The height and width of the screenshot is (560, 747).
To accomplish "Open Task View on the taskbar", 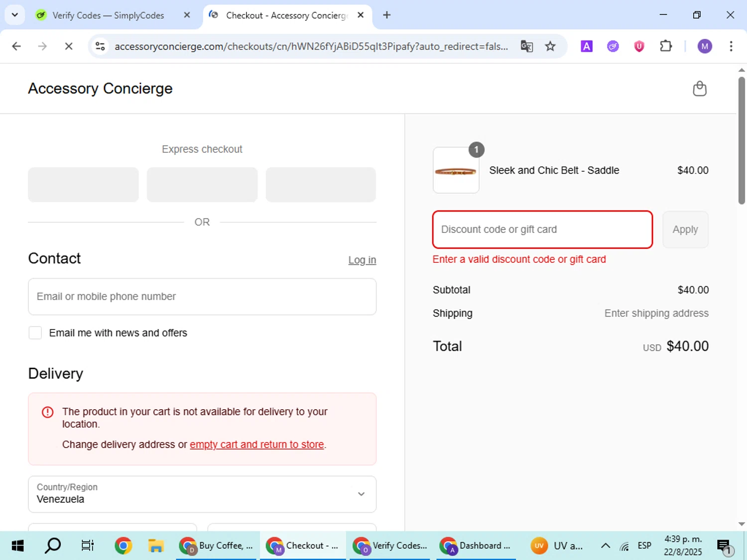I will (88, 546).
